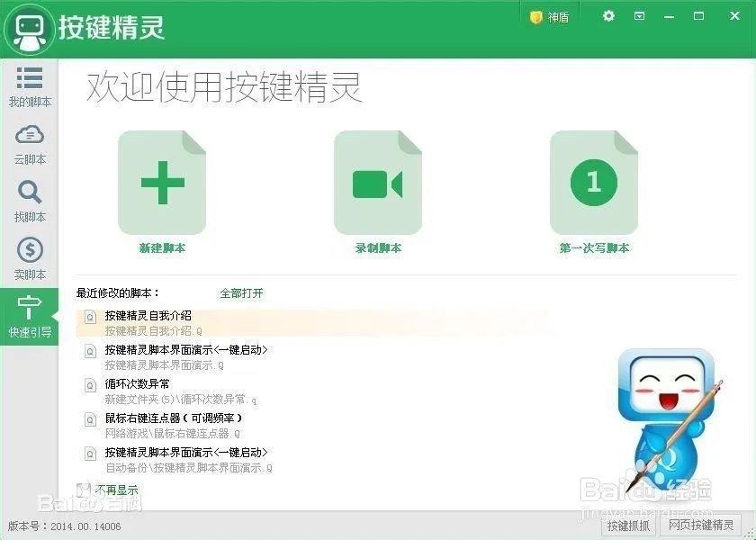Click the 全部打开 link
Screen dimensions: 756x540
coord(239,292)
